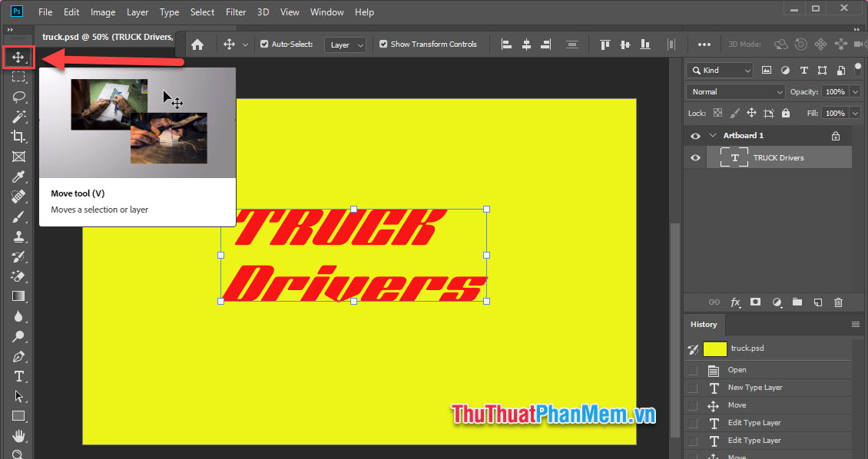Open the Normal blending mode dropdown
This screenshot has width=868, height=459.
click(734, 91)
